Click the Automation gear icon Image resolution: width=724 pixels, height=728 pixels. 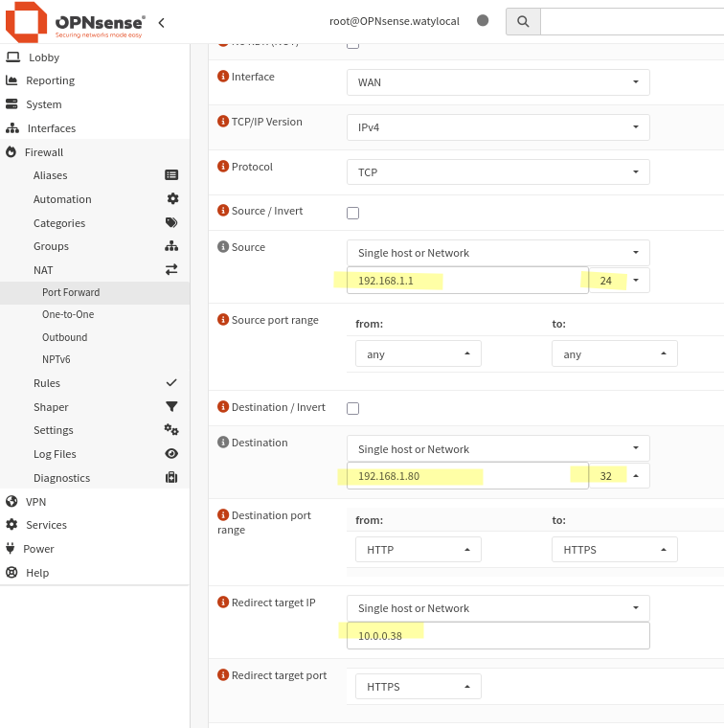[172, 199]
